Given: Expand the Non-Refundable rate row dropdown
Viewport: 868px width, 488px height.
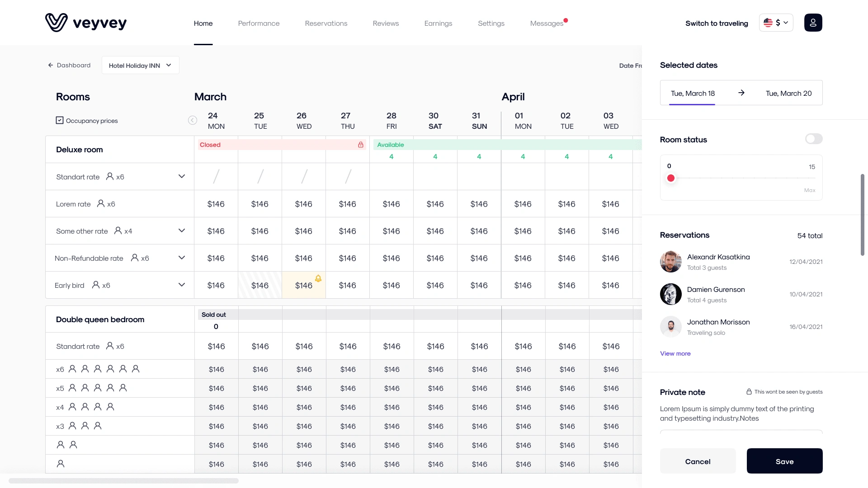Looking at the screenshot, I should (182, 258).
